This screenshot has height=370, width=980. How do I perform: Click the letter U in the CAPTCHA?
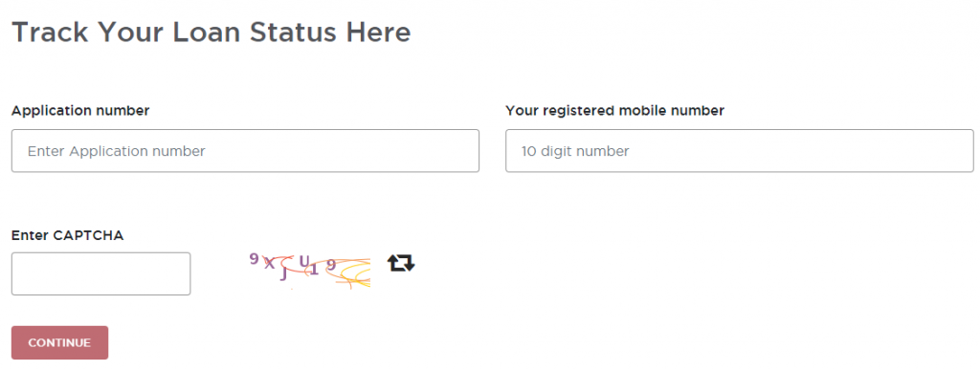pos(304,261)
